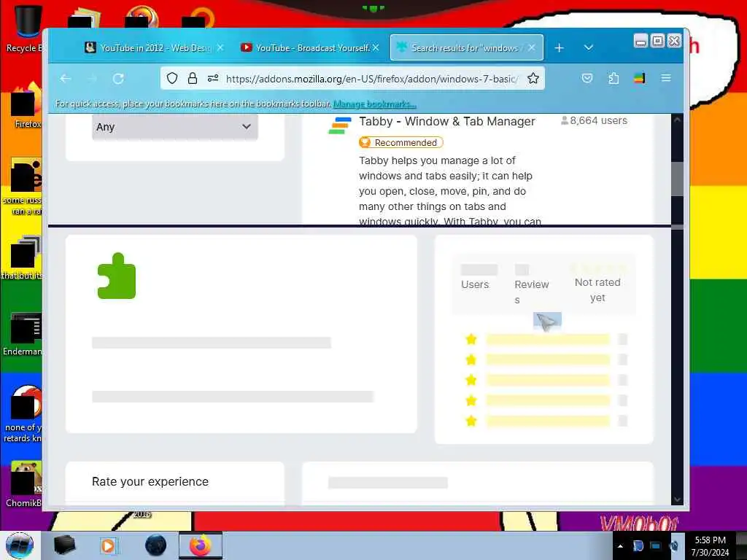This screenshot has width=747, height=560.
Task: Open the Extensions puzzle toolbar icon
Action: 614,79
